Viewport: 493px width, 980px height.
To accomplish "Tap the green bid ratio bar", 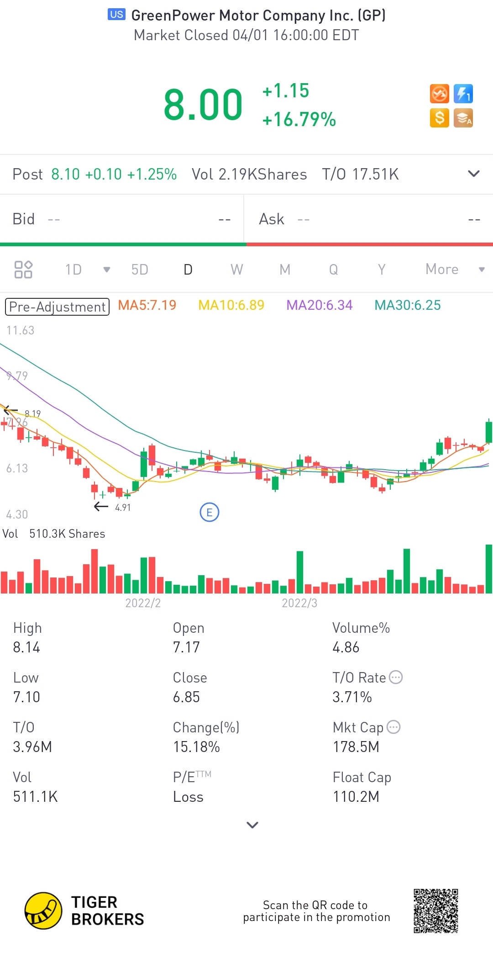I will click(123, 244).
